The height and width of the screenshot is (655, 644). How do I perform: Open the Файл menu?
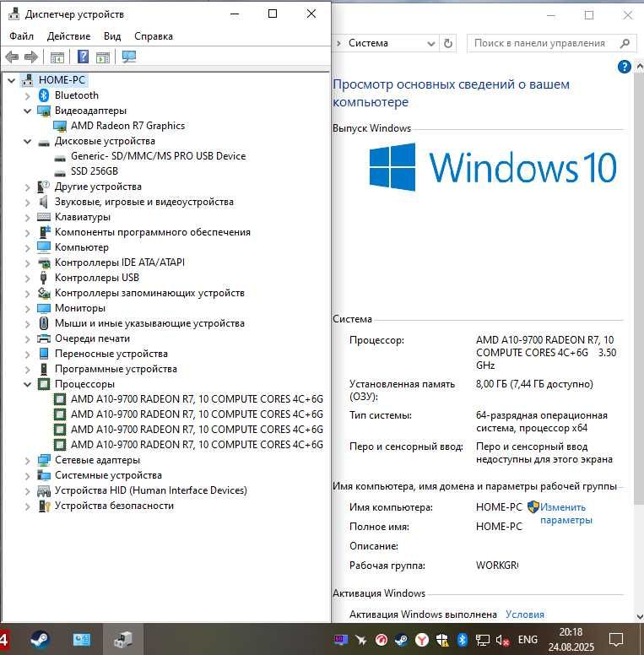pyautogui.click(x=22, y=36)
